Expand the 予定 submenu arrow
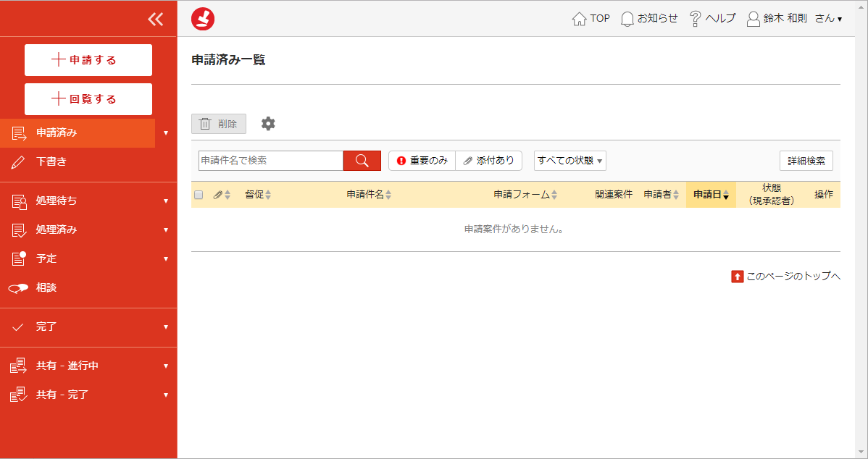Viewport: 868px width, 459px height. pos(165,258)
